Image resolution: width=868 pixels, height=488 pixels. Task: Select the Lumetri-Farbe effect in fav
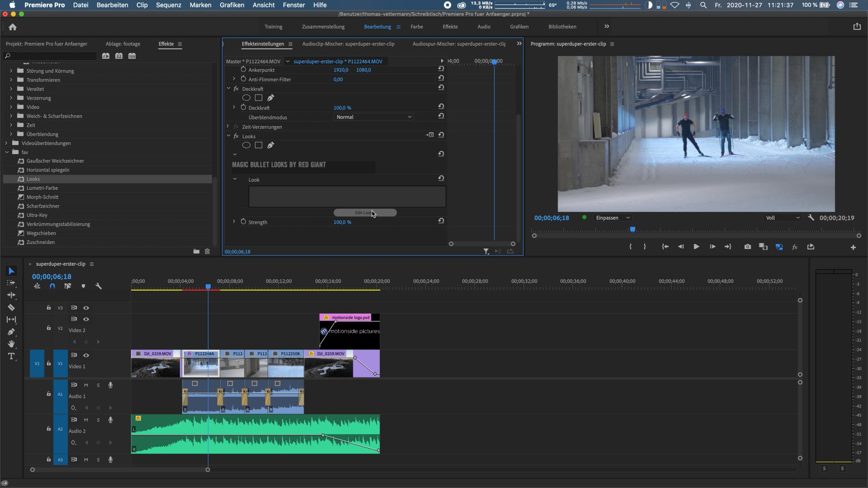click(x=42, y=188)
